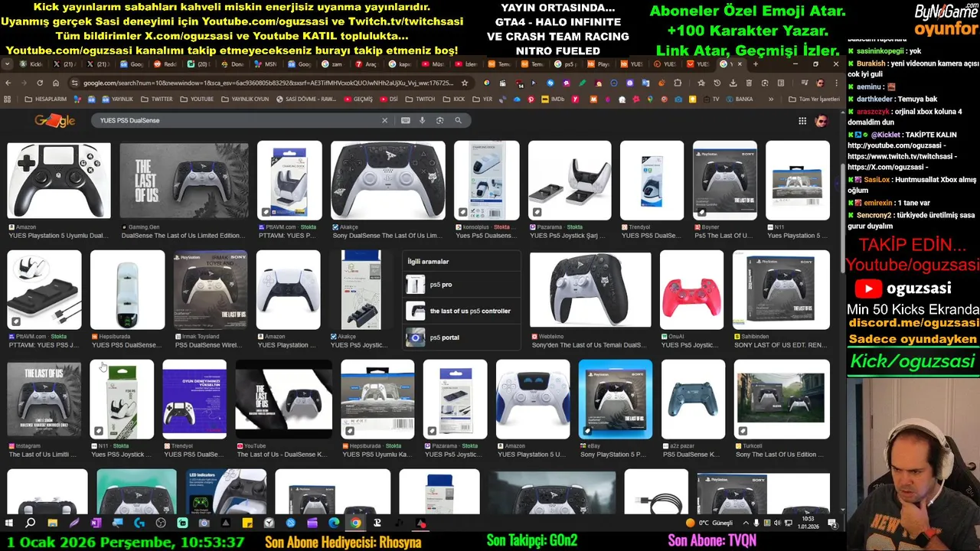Screen dimensions: 980x551
Task: Start voice search with microphone icon
Action: [x=422, y=120]
